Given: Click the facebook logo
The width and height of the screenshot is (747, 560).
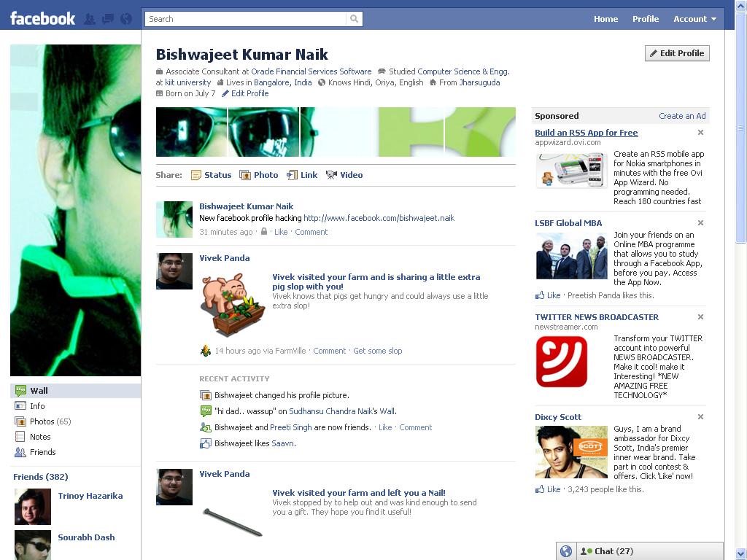Looking at the screenshot, I should click(x=42, y=18).
